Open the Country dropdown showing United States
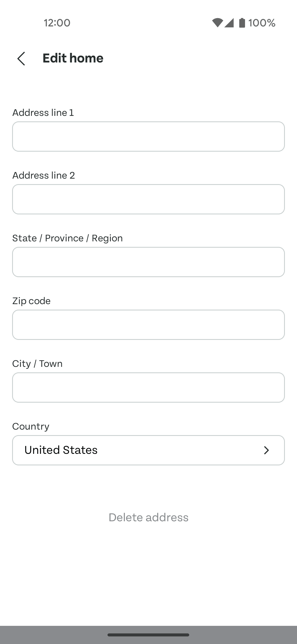Image resolution: width=297 pixels, height=644 pixels. (148, 450)
